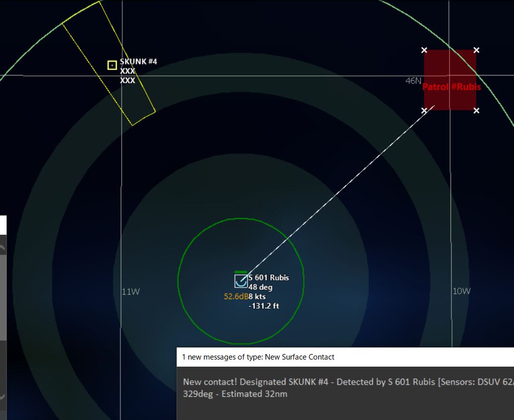Click top-left X marker of Patrol #Rubis
The width and height of the screenshot is (514, 420).
click(424, 50)
